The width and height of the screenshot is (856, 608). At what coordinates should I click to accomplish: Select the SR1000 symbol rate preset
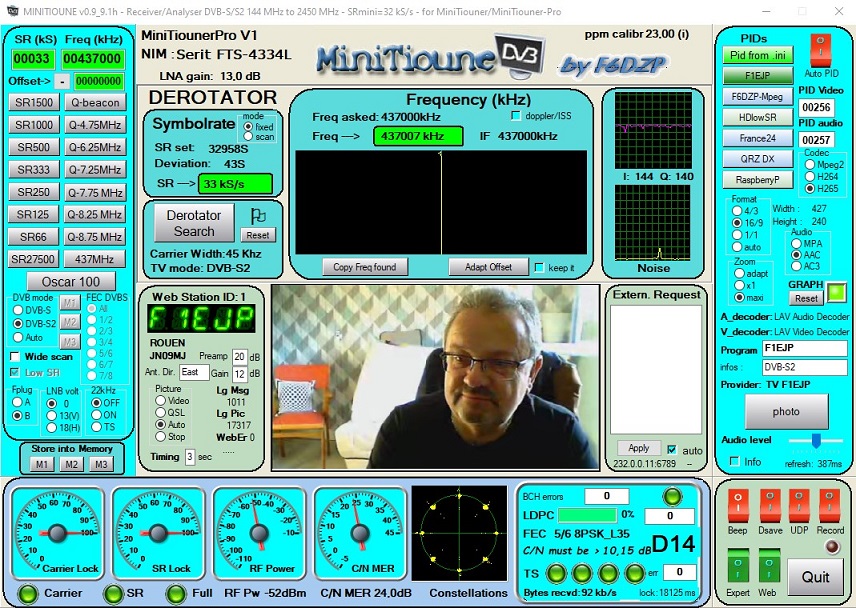(x=34, y=125)
